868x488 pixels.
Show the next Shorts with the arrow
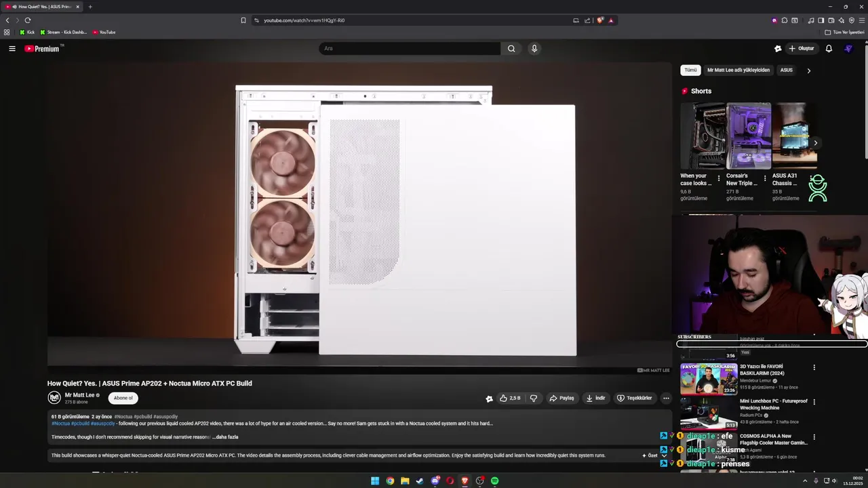[815, 143]
